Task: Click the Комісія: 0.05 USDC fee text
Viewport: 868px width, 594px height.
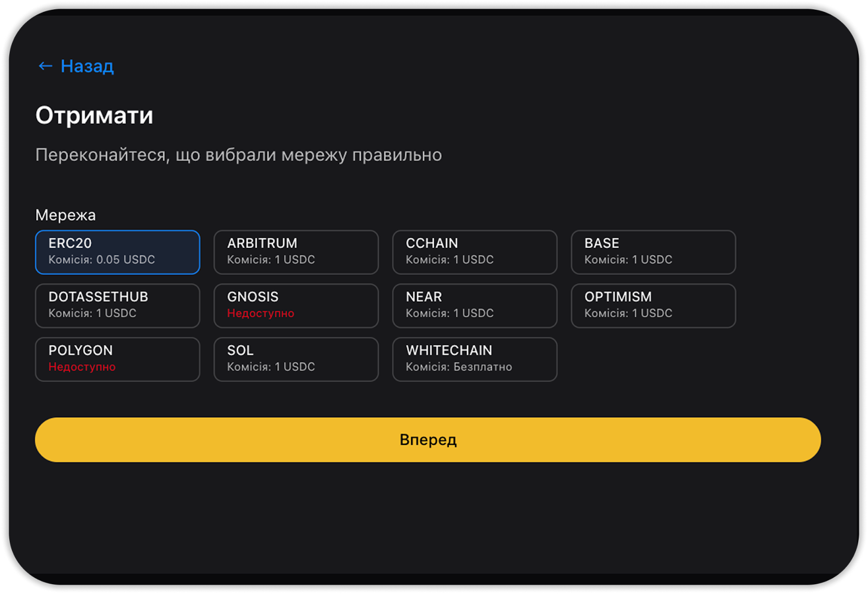Action: (x=101, y=260)
